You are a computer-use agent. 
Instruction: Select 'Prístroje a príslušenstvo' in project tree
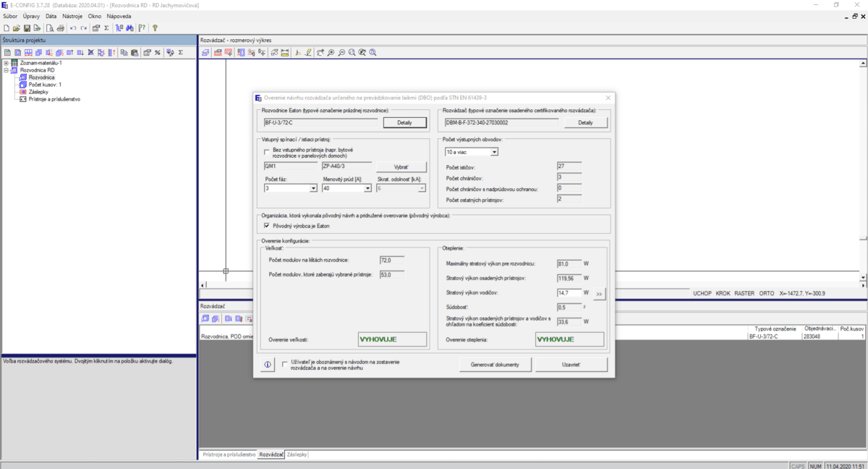point(54,99)
